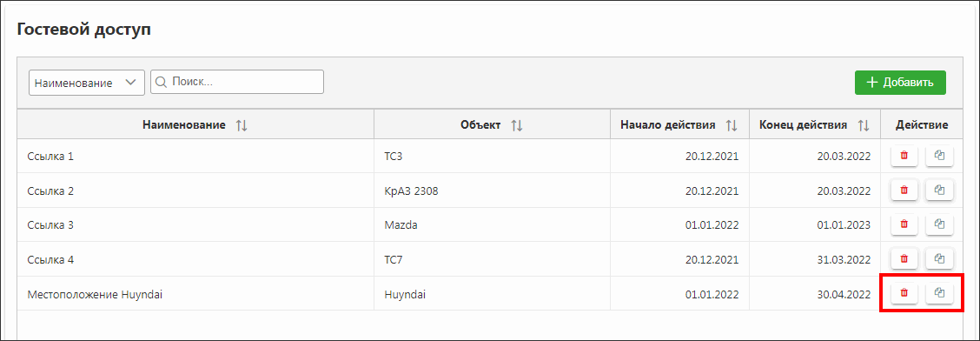Copy the Ссылка 2 link
The image size is (980, 341).
(x=939, y=190)
